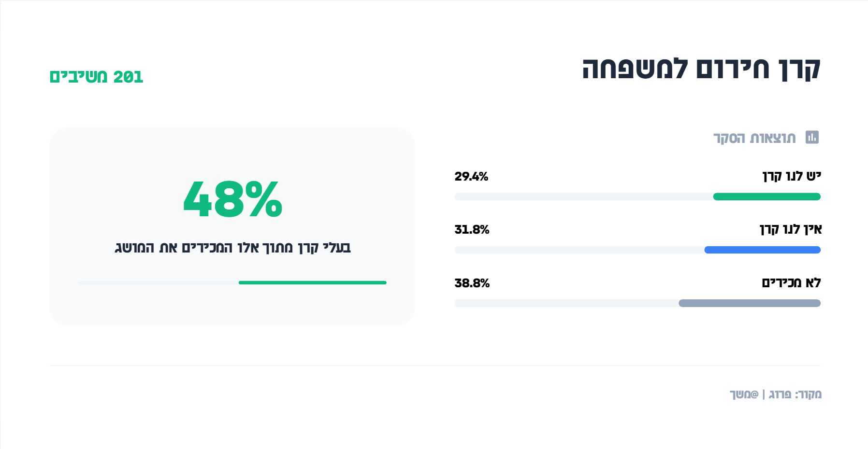Image resolution: width=868 pixels, height=449 pixels.
Task: Click the blue bar for אין לנו קרן
Action: (x=762, y=250)
